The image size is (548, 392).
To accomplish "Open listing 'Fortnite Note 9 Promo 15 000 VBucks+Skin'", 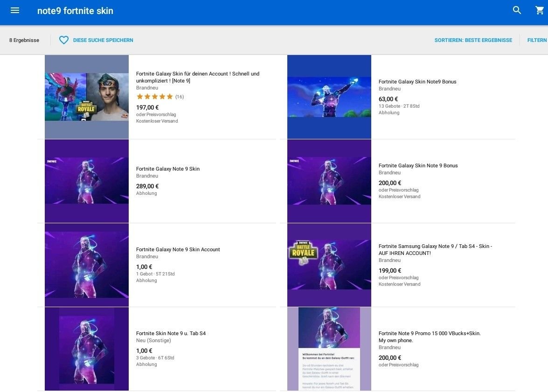I will coord(430,337).
